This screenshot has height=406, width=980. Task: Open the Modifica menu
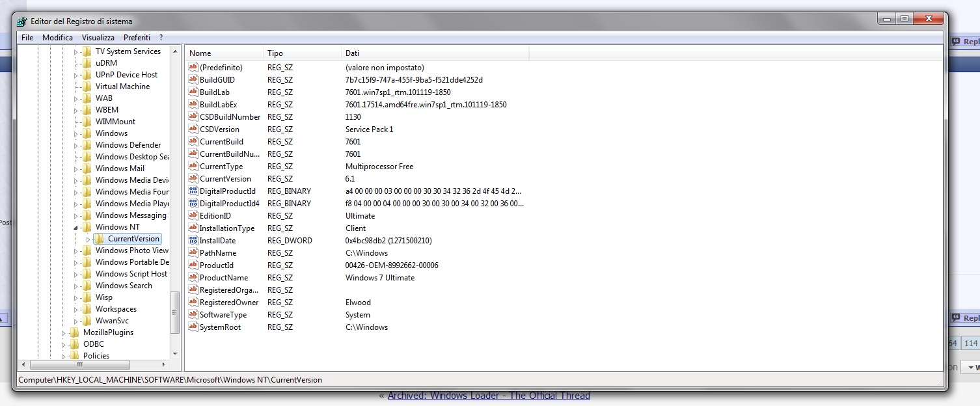(x=57, y=38)
